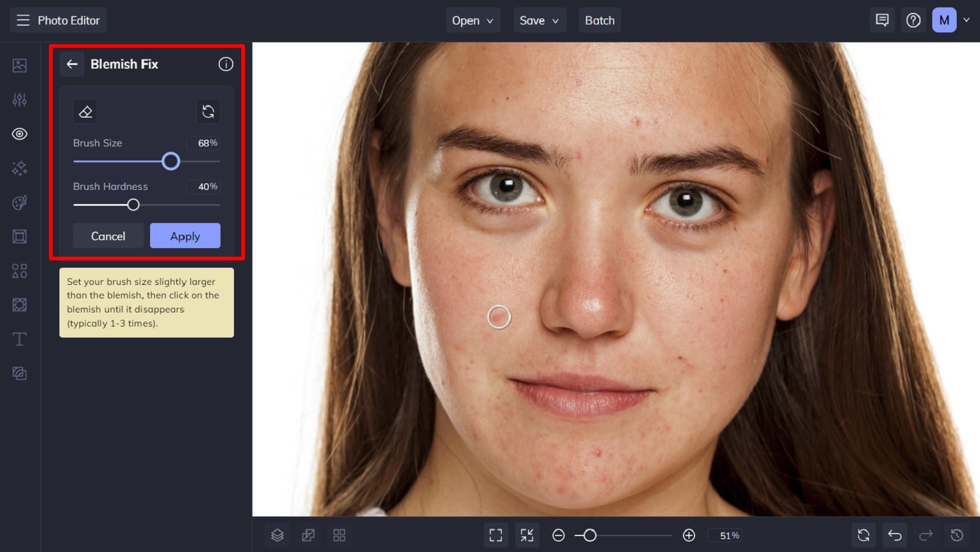
Task: Undo the last edit with the undo arrow
Action: (x=894, y=535)
